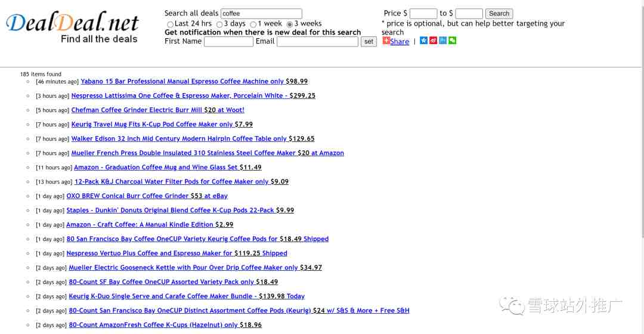Screen dimensions: 644x334
Task: Open Keurig Travel Mug $7.99 deal
Action: tap(162, 125)
